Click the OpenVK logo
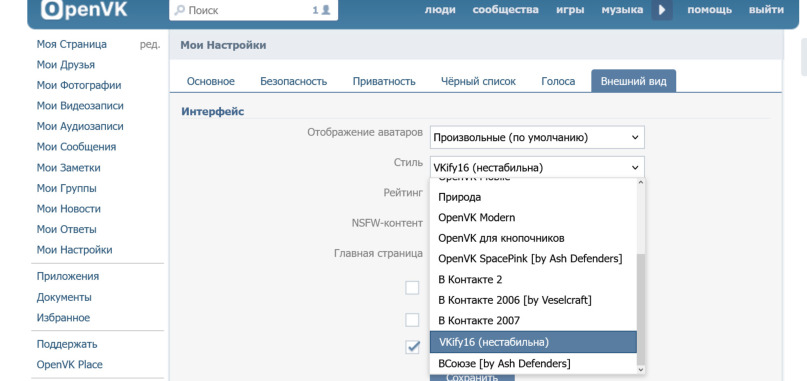807x381 pixels. pyautogui.click(x=84, y=9)
